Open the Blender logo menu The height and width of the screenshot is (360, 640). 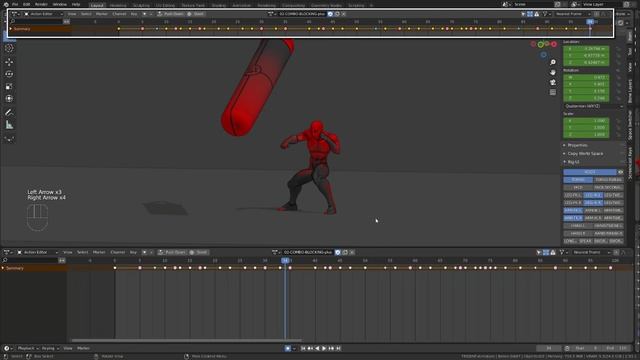coord(6,4)
